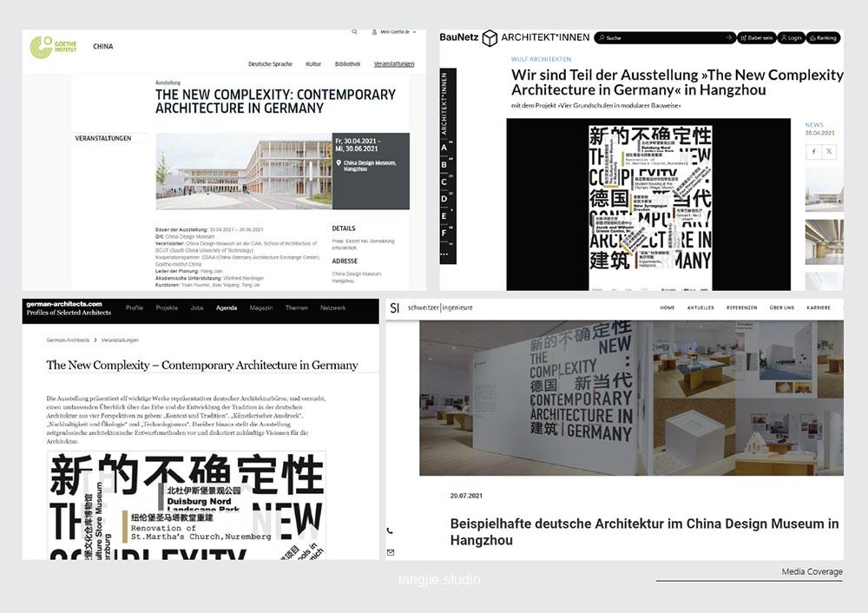Click the Dabei sein button
Screen dimensions: 868x613
pyautogui.click(x=757, y=38)
